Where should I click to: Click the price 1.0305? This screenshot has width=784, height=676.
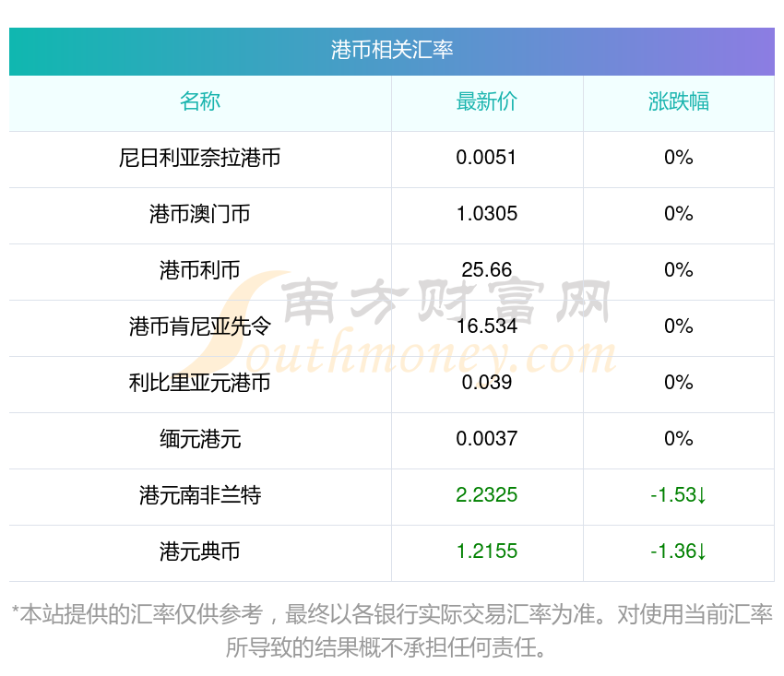click(486, 214)
